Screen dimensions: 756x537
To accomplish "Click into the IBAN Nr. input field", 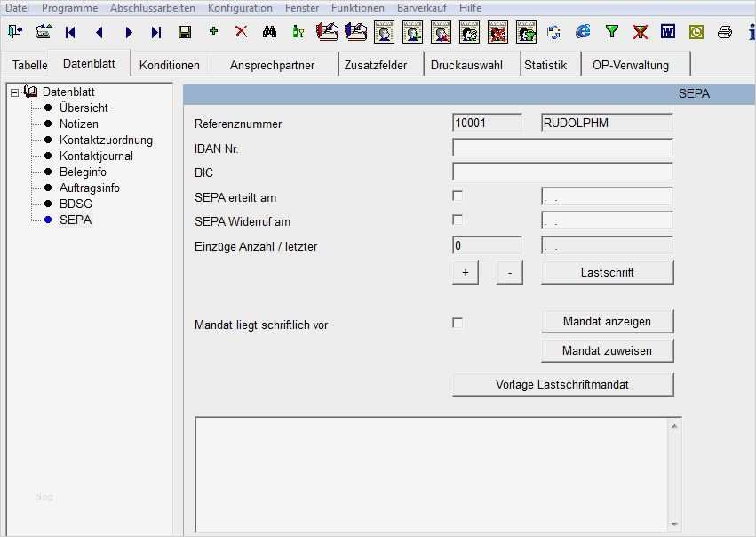I will 562,148.
